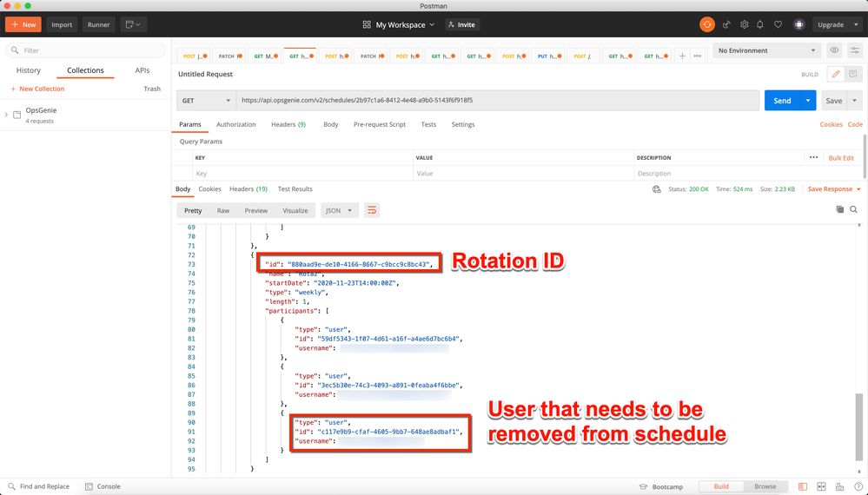
Task: Open the Pre-request Script tab
Action: tap(379, 124)
